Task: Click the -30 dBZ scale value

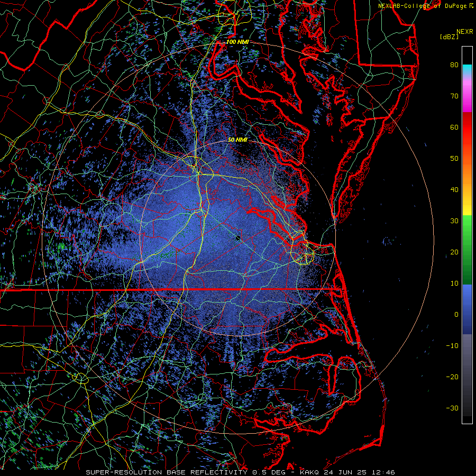Action: click(452, 409)
